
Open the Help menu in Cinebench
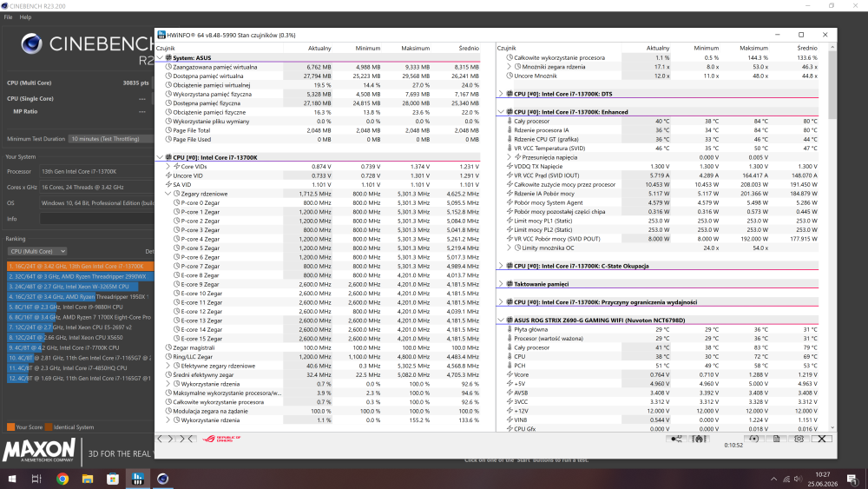(25, 17)
